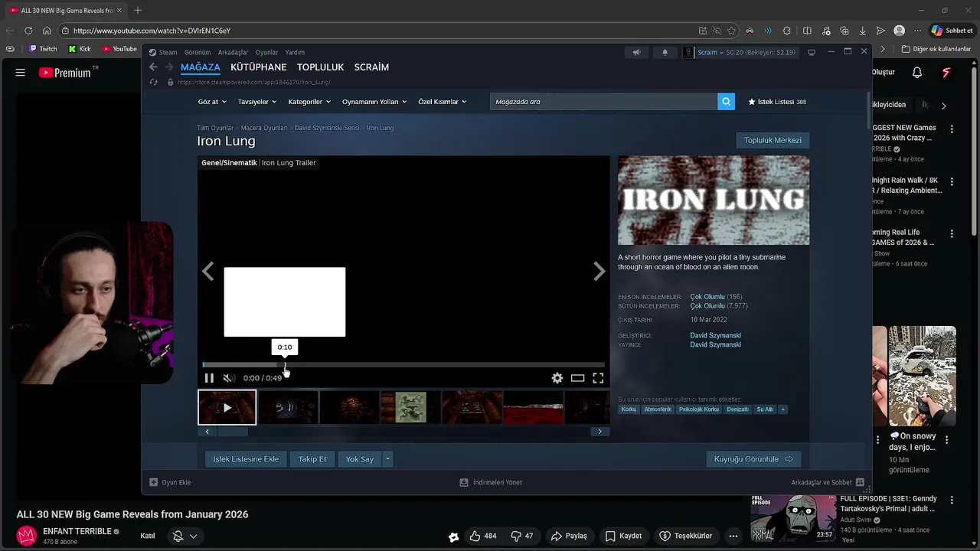Viewport: 980px width, 551px height.
Task: Focus the Mağazada ara search field
Action: tap(603, 102)
